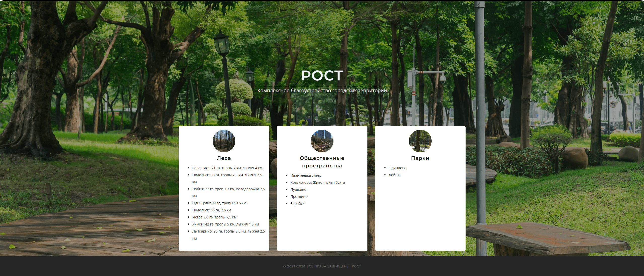Open Зарайск public space item
The height and width of the screenshot is (276, 644).
coord(297,204)
